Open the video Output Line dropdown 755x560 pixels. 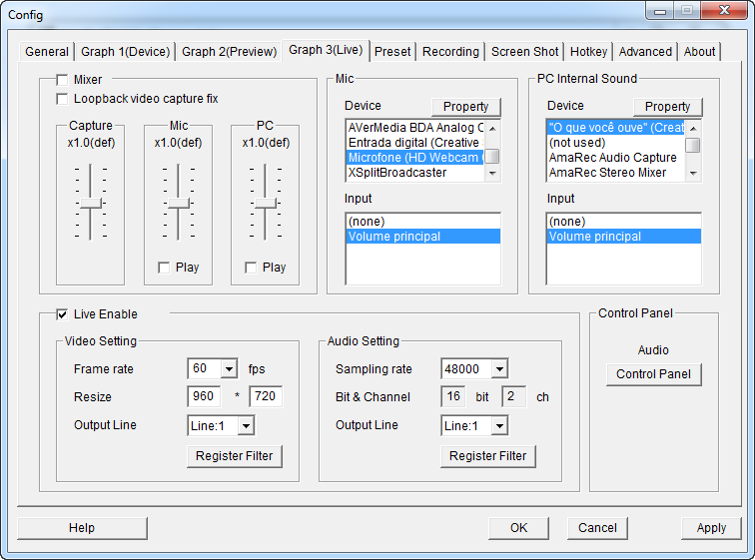coord(246,426)
